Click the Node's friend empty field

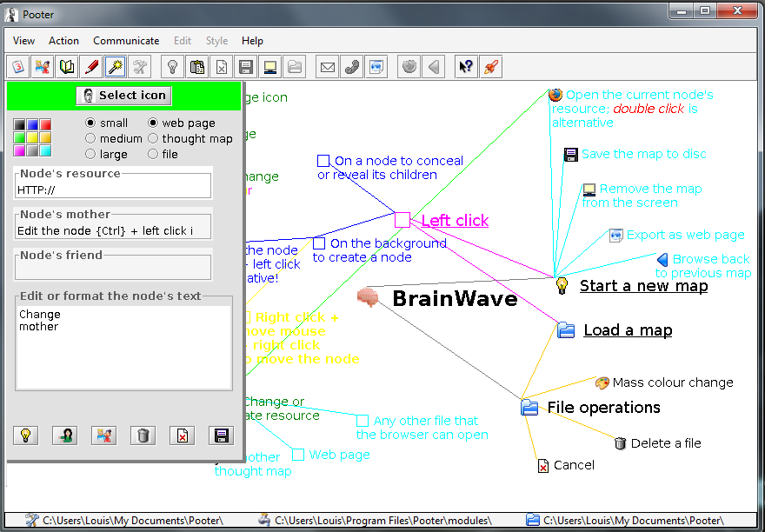pos(113,271)
